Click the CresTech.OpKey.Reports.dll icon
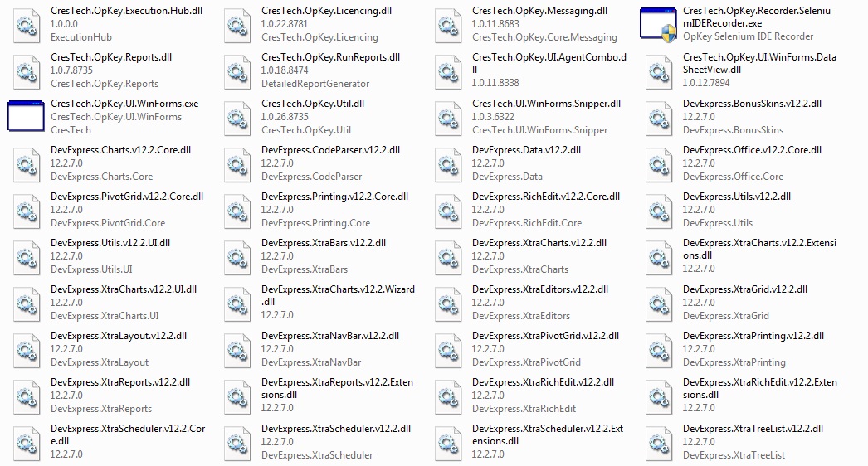868x466 pixels. [26, 72]
